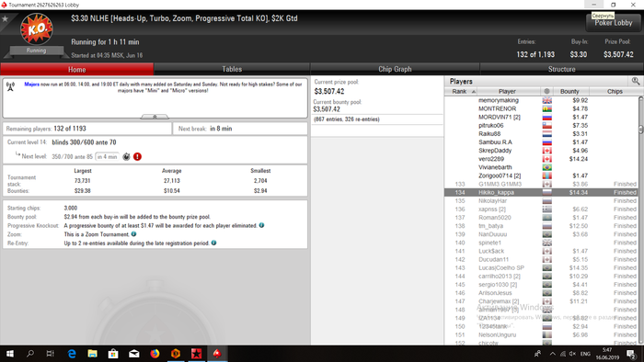Open the Majors link in news
This screenshot has width=644, height=362.
coord(31,84)
